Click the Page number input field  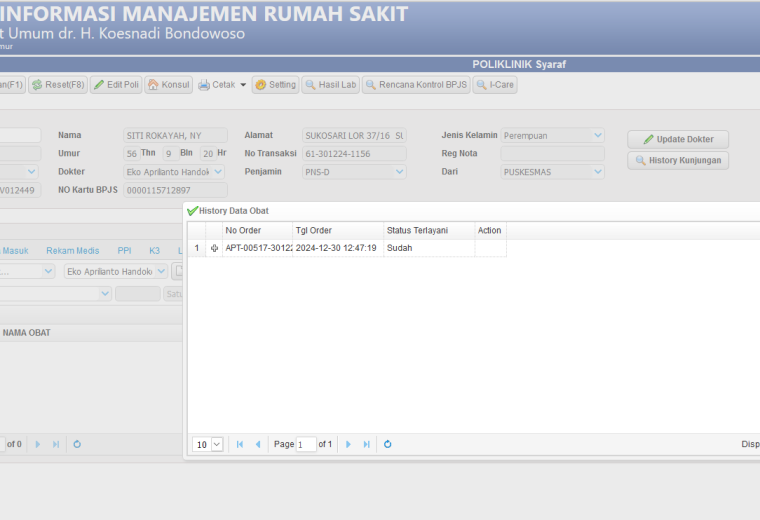click(306, 444)
